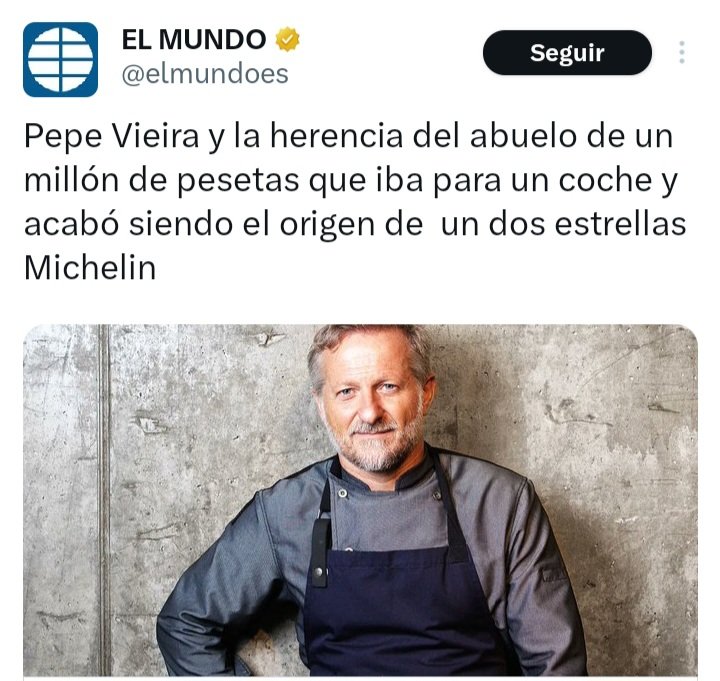Image resolution: width=720 pixels, height=681 pixels.
Task: Click the word "herencia" in the tweet
Action: [x=336, y=137]
